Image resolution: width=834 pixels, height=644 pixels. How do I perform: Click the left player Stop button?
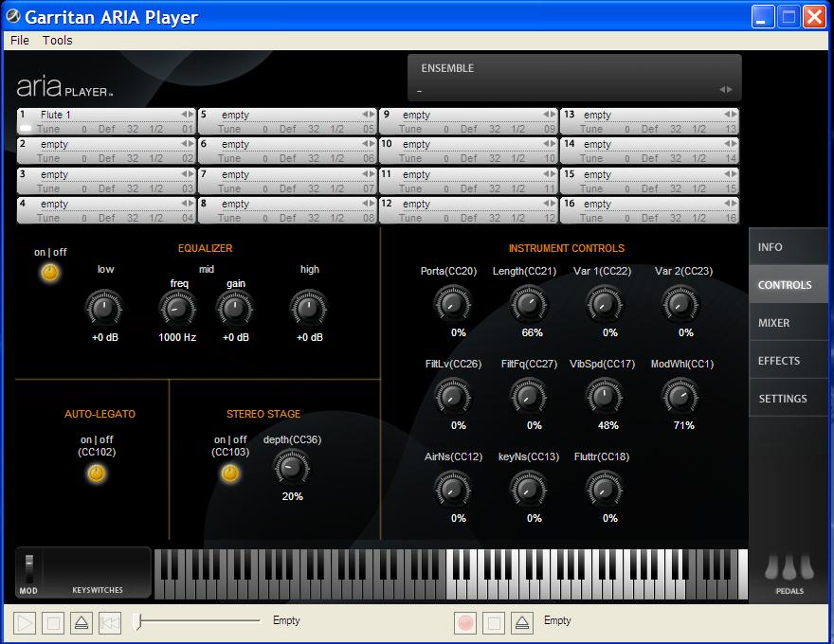coord(53,623)
